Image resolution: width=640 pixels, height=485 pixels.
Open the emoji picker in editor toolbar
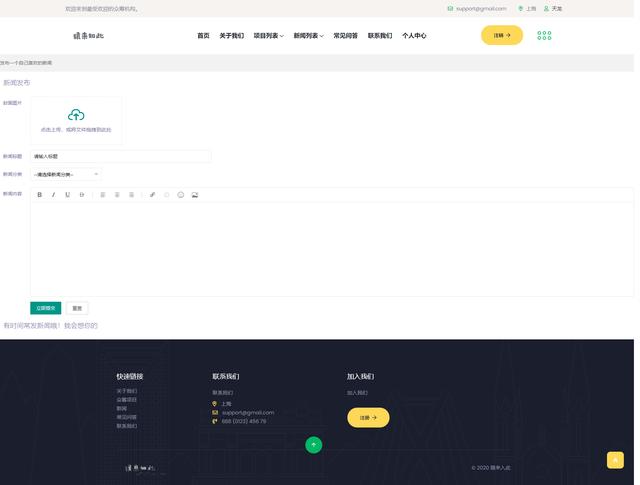pos(181,195)
